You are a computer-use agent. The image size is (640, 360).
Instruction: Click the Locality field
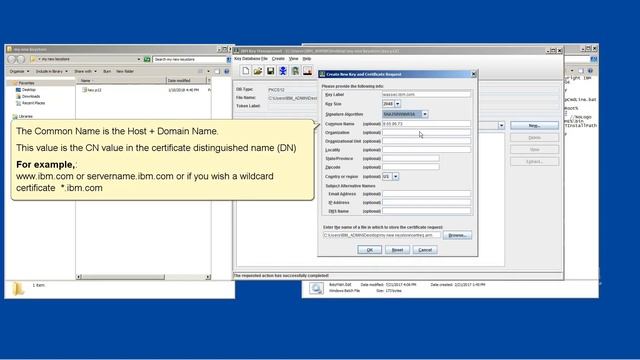tap(426, 150)
